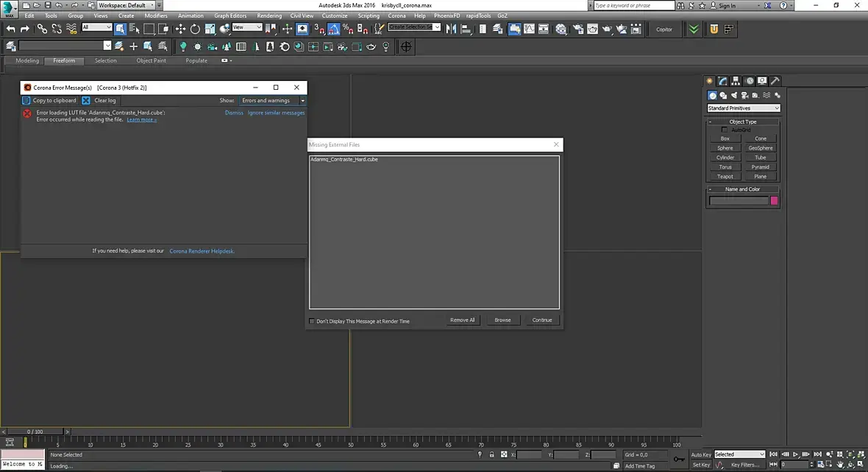Check Don't Display This Message at Render Time
The width and height of the screenshot is (868, 472).
click(x=312, y=321)
